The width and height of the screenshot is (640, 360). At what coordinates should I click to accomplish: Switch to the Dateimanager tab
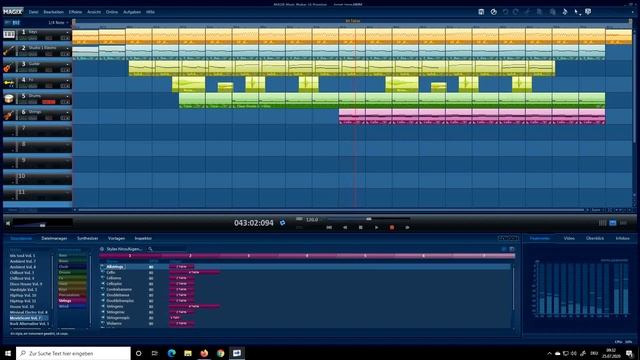tap(54, 238)
